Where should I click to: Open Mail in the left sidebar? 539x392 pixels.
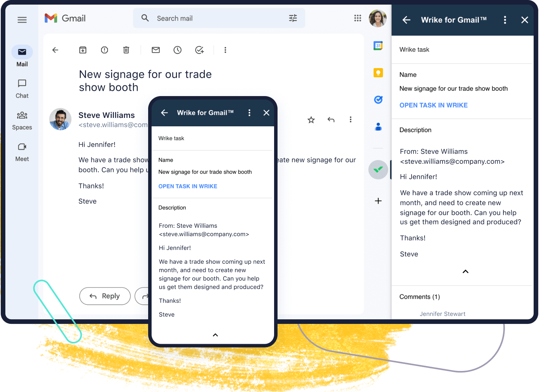coord(22,56)
